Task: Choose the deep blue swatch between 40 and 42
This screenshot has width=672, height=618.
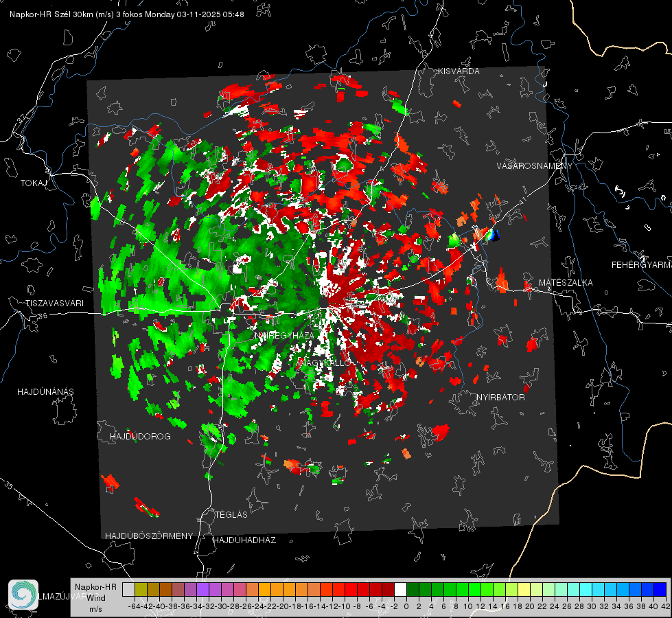Action: pyautogui.click(x=660, y=590)
